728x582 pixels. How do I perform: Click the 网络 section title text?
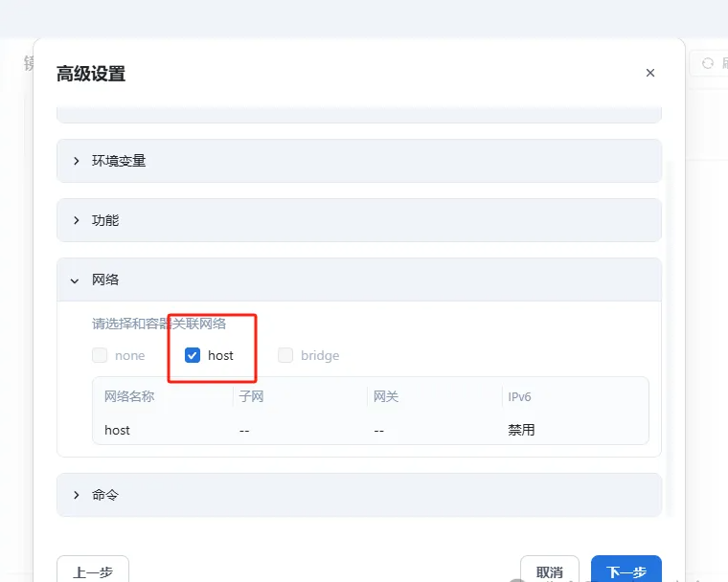pyautogui.click(x=105, y=280)
